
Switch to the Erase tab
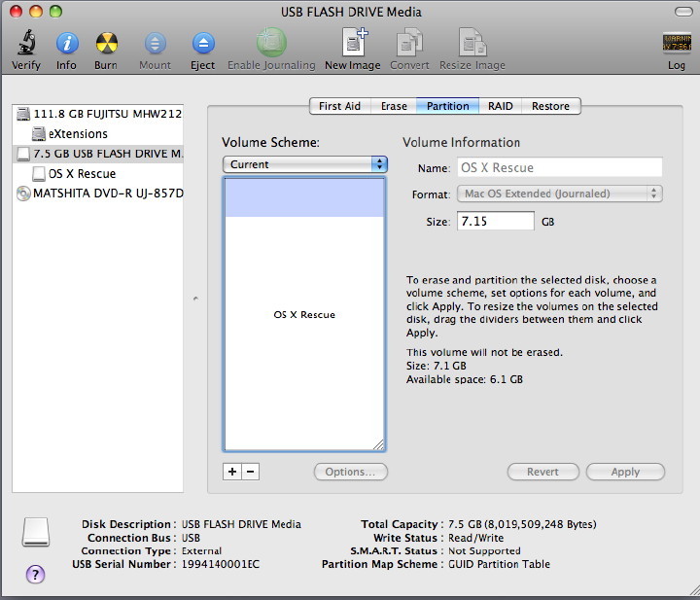coord(394,106)
